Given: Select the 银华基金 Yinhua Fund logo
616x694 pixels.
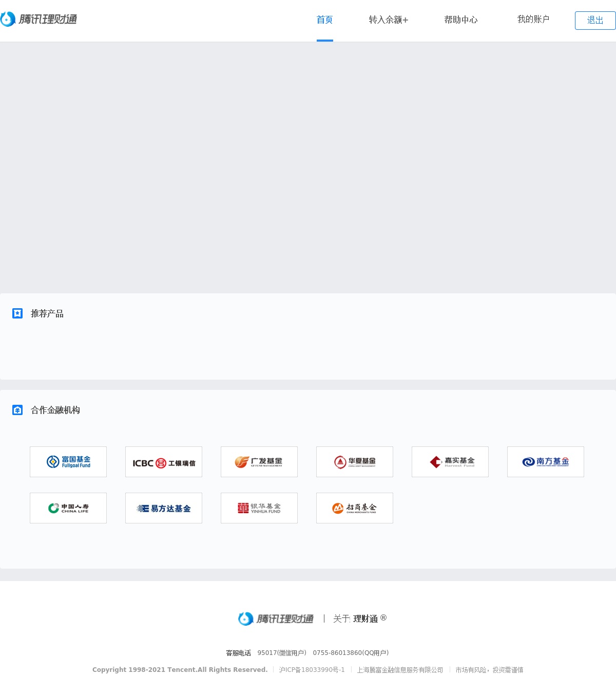Looking at the screenshot, I should (x=259, y=508).
